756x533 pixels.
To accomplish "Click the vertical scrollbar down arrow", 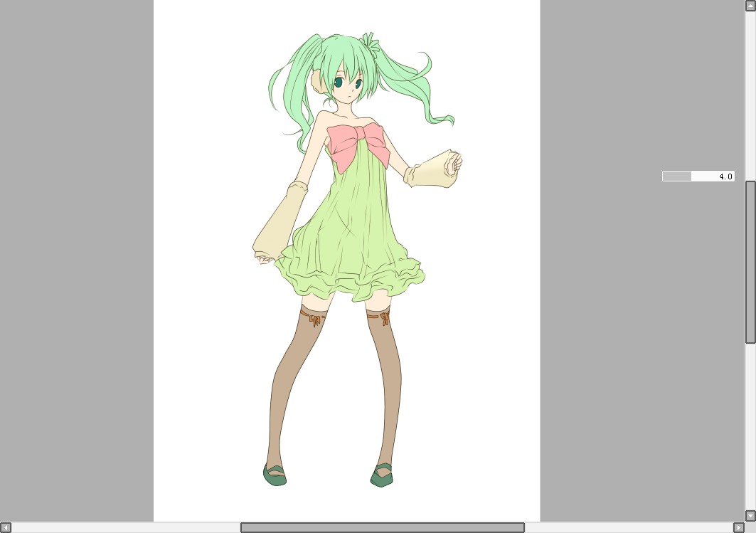I will (x=751, y=516).
